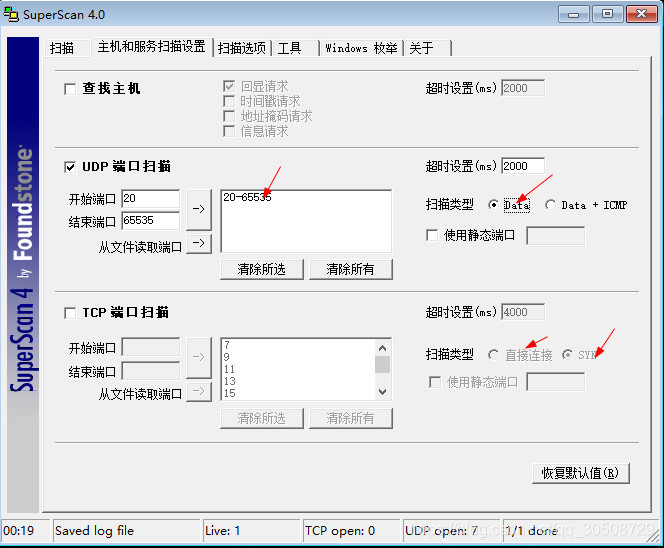Select the Data scan type radio
Screen dimensions: 664x548
493,205
